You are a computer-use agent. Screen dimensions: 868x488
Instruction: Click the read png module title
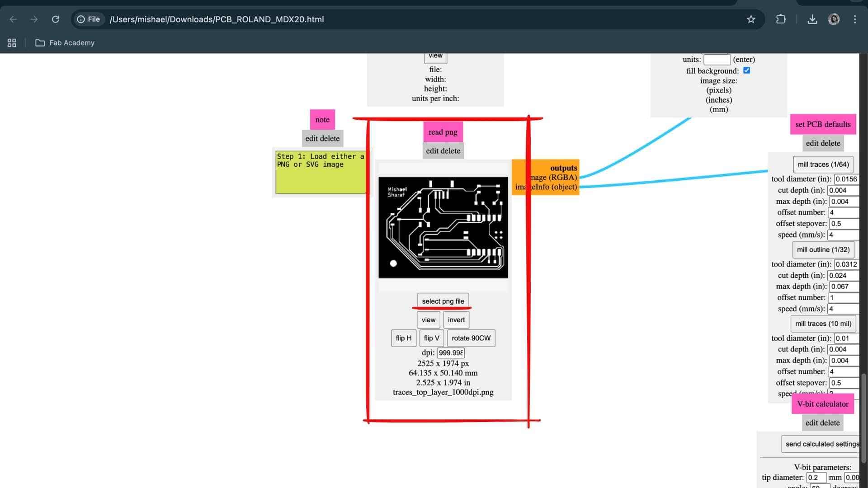[x=443, y=132]
